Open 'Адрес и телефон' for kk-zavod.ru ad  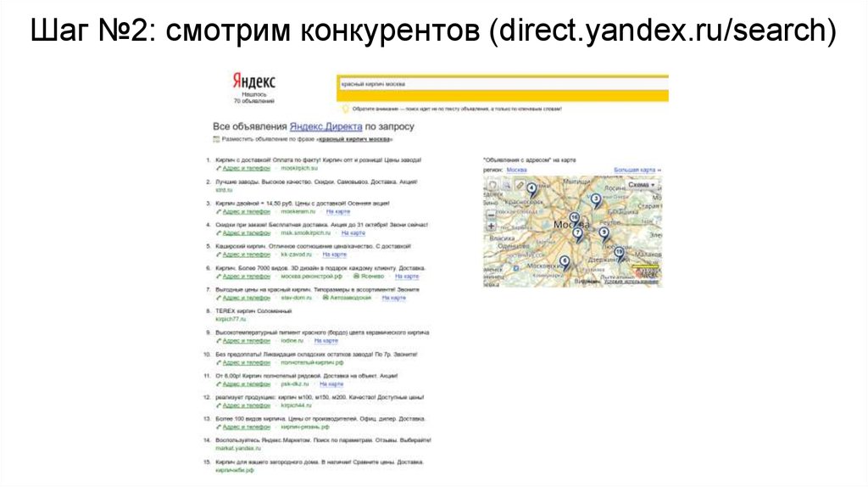247,255
